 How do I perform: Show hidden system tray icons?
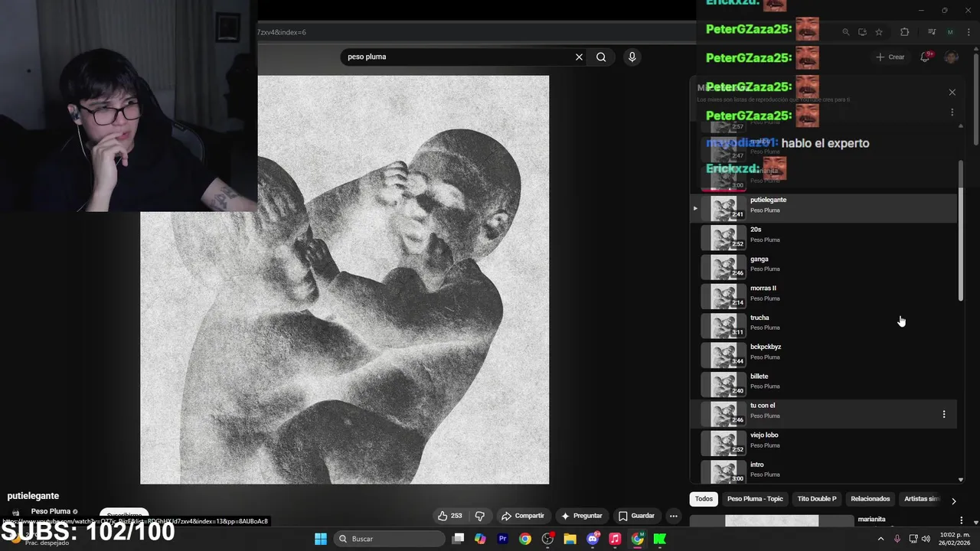880,539
